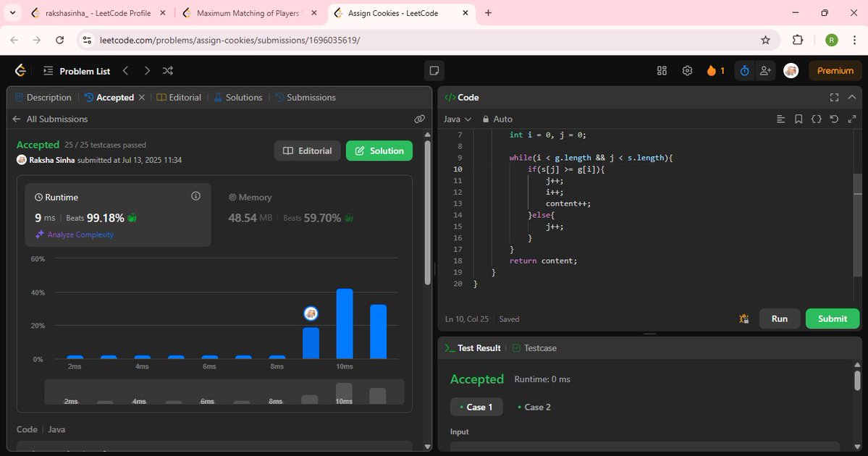Open the Chrome three-dot menu
The image size is (868, 456).
[855, 40]
